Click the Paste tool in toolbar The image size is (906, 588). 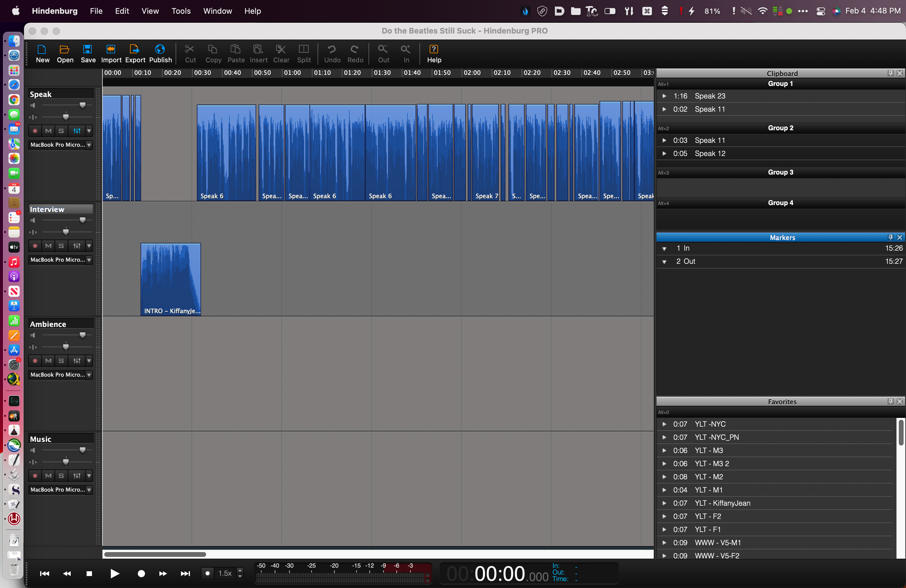pyautogui.click(x=236, y=54)
